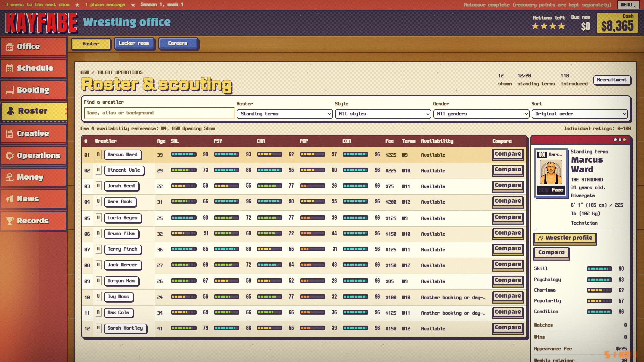
Task: Click the News megaphone icon
Action: (10, 199)
